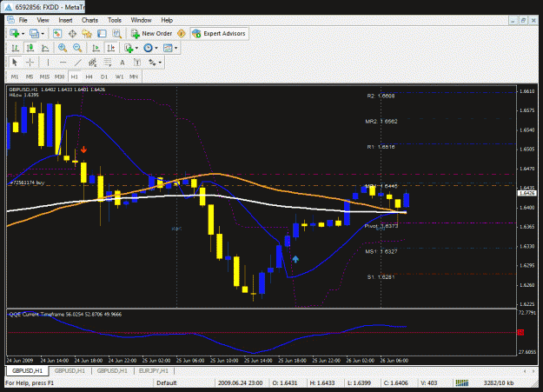The width and height of the screenshot is (543, 392).
Task: Click connection status bars icon
Action: [462, 383]
